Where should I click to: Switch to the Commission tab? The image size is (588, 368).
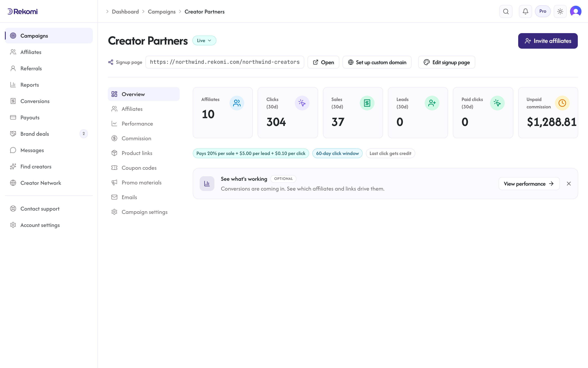(144, 138)
